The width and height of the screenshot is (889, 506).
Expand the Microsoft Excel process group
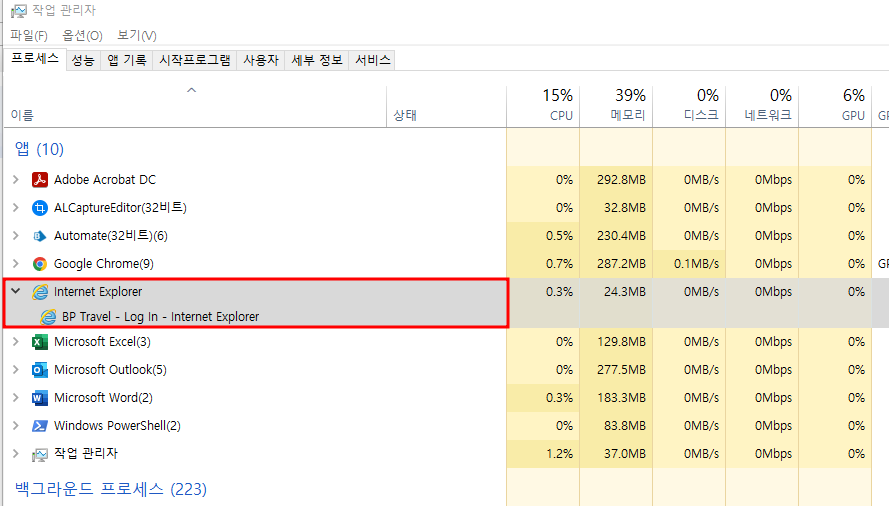[15, 342]
